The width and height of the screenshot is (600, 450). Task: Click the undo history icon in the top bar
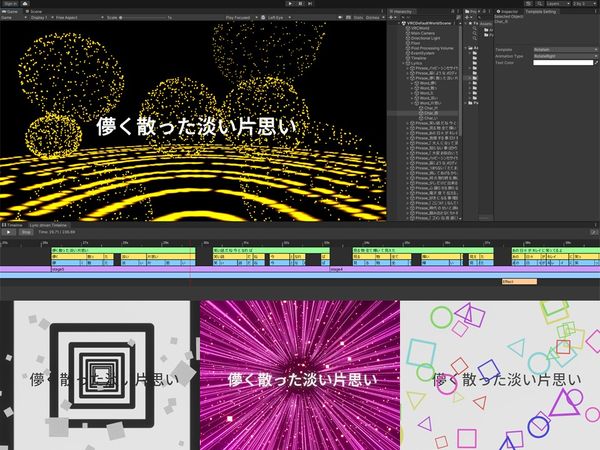(528, 3)
